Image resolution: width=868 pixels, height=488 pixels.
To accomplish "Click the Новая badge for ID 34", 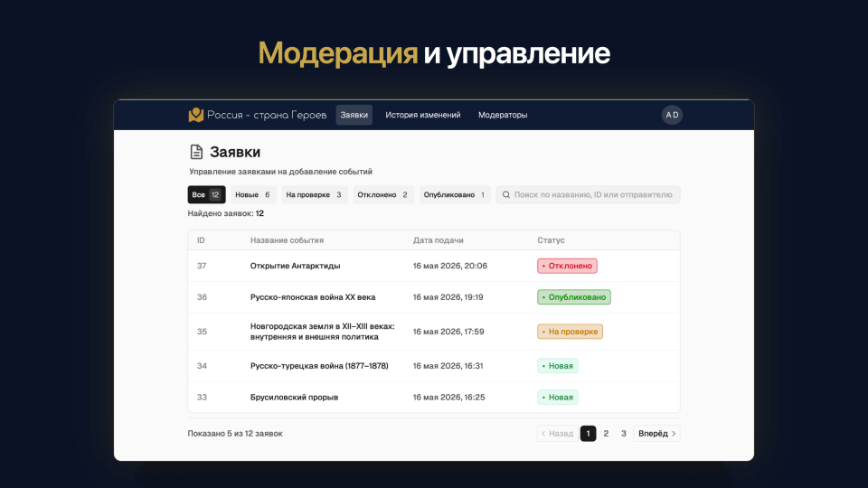I will tap(558, 366).
